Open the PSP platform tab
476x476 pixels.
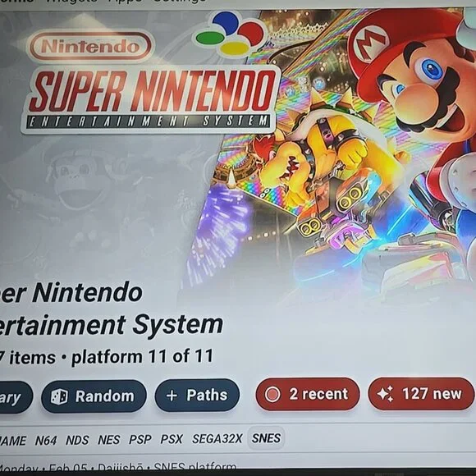click(140, 440)
